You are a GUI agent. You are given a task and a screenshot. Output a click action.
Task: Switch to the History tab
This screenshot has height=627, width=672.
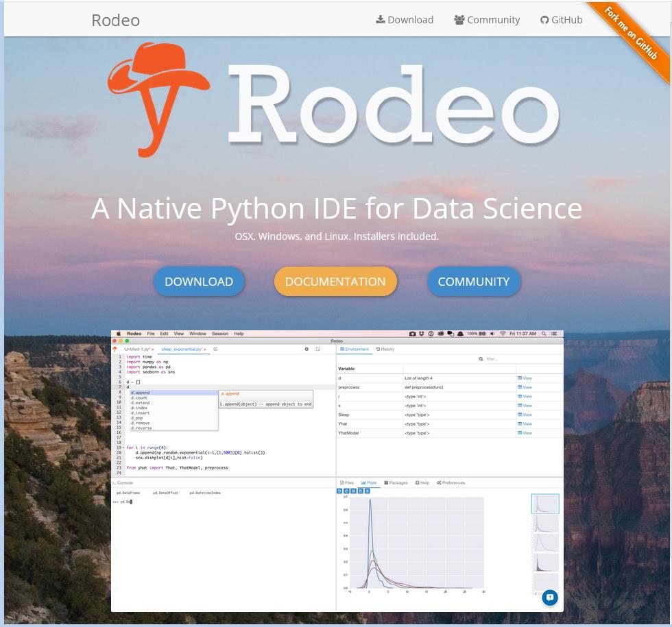385,349
